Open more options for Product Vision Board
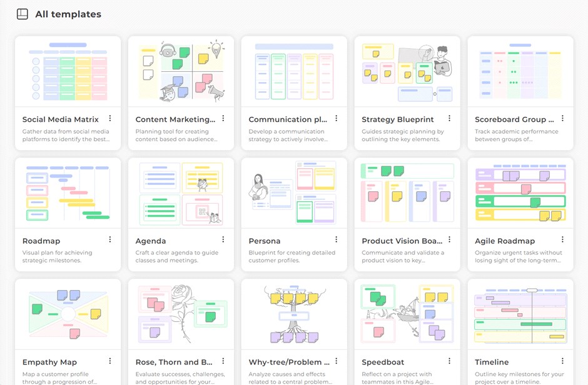This screenshot has height=385, width=588. point(449,239)
